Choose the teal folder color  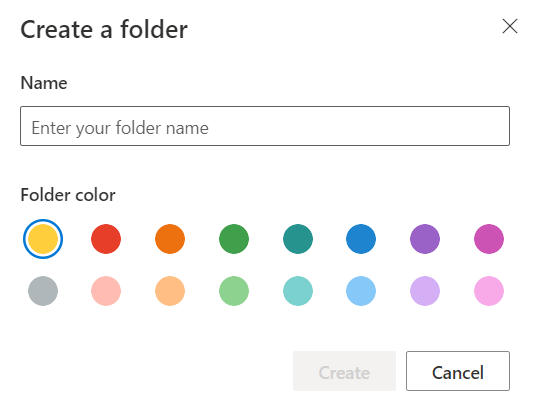(x=298, y=239)
